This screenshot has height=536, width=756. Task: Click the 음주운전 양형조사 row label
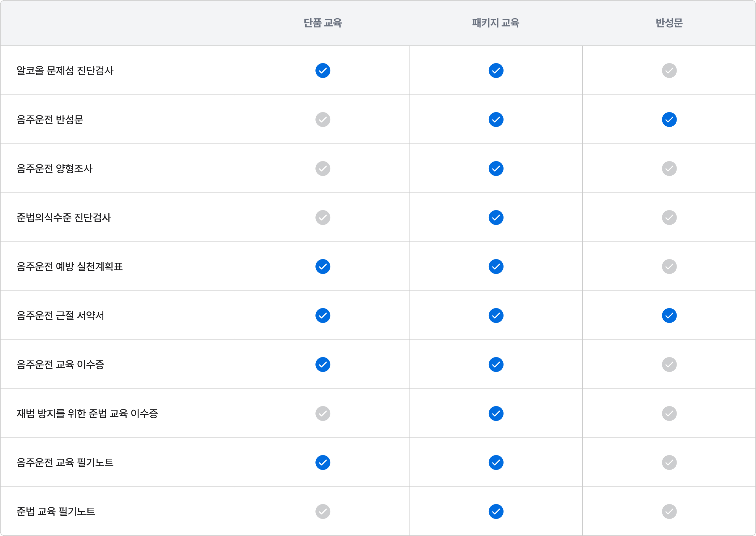(x=54, y=169)
